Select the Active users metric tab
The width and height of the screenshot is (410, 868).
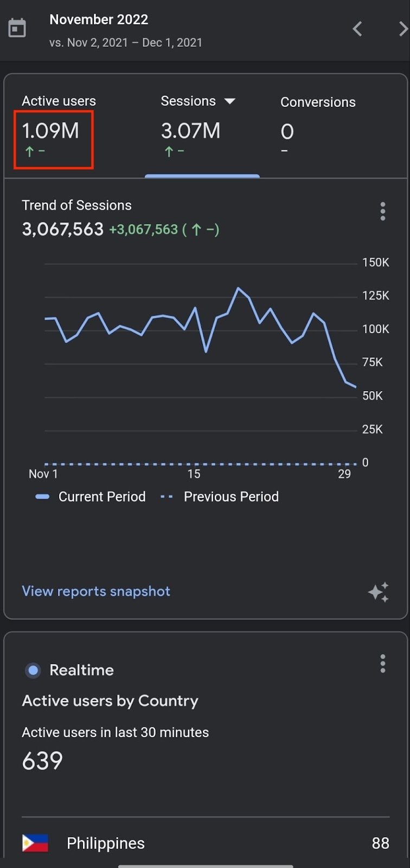pos(54,130)
